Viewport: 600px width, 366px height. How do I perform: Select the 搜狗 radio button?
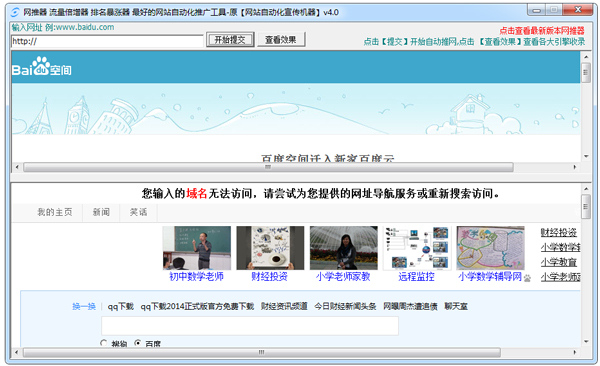click(103, 343)
